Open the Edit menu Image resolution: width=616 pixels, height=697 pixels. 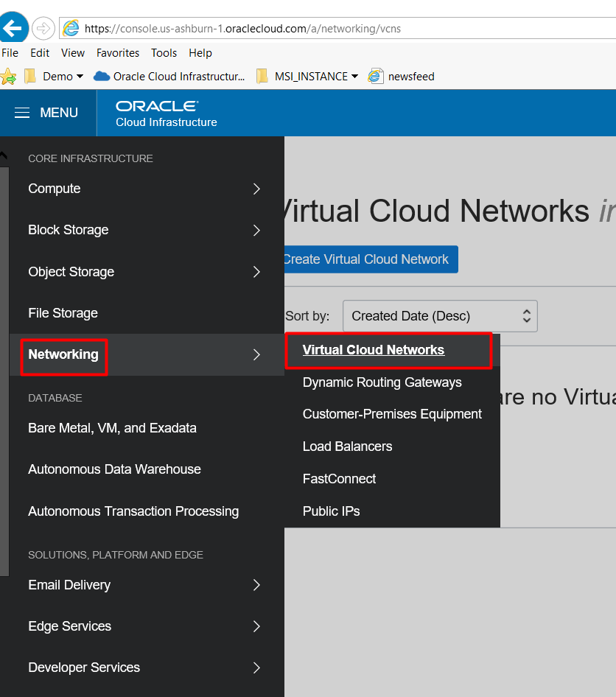(x=40, y=53)
